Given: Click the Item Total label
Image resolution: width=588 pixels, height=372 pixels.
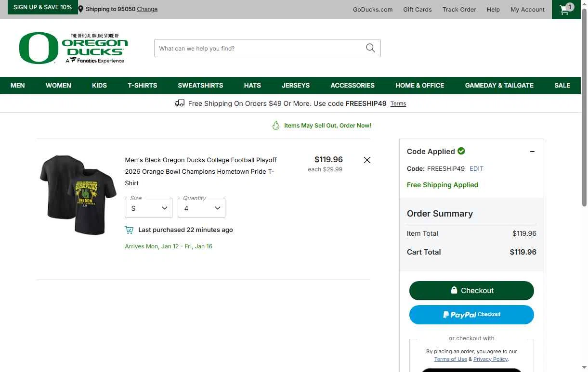Looking at the screenshot, I should 422,233.
